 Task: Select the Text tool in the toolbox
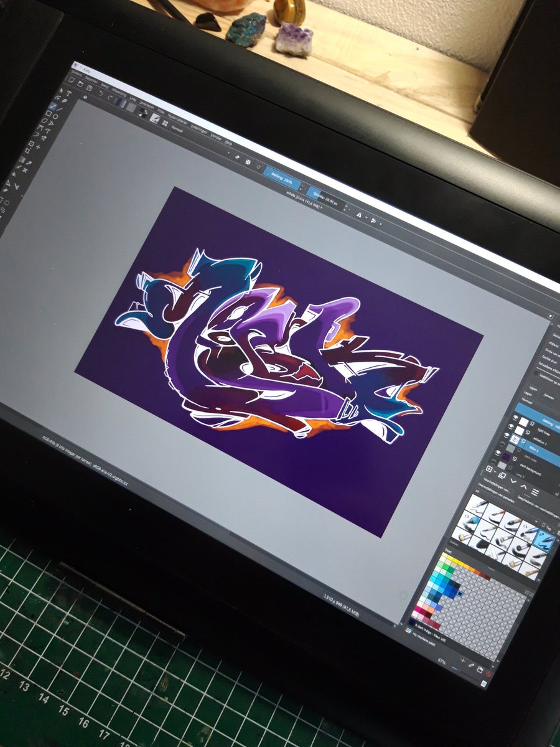pyautogui.click(x=69, y=93)
